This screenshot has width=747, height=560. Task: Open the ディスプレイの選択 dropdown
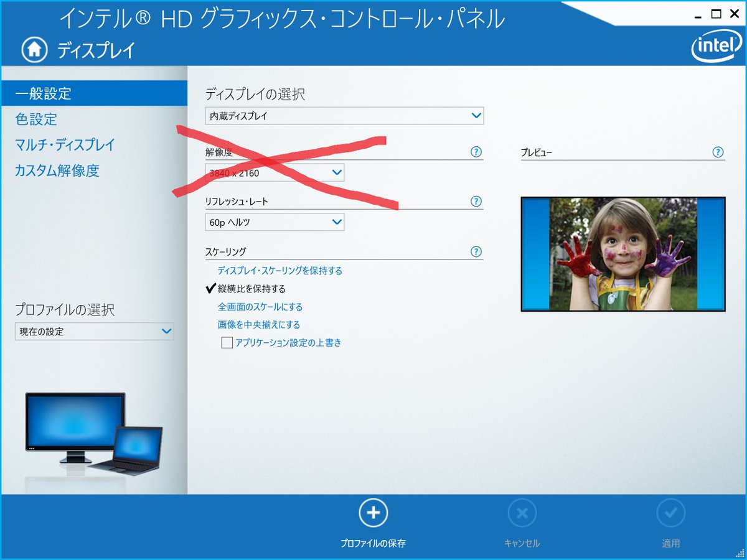click(x=344, y=116)
